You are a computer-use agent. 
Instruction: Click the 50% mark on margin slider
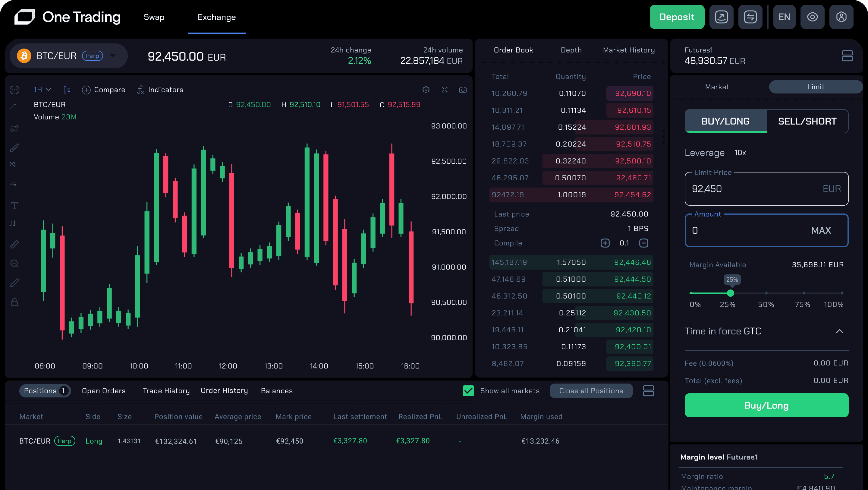click(766, 293)
